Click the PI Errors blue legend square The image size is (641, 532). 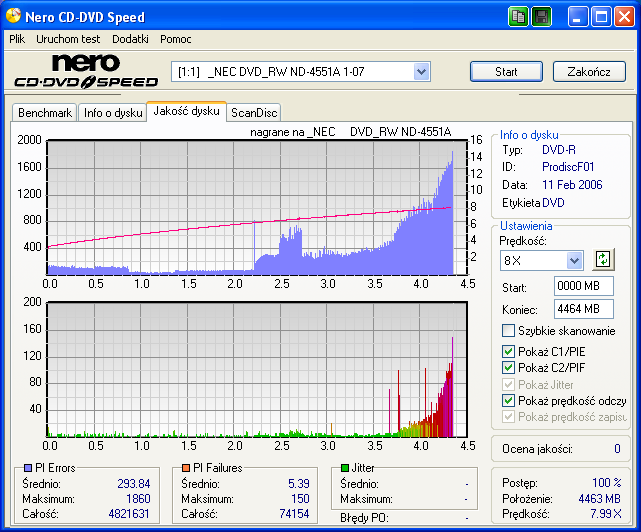tap(28, 468)
